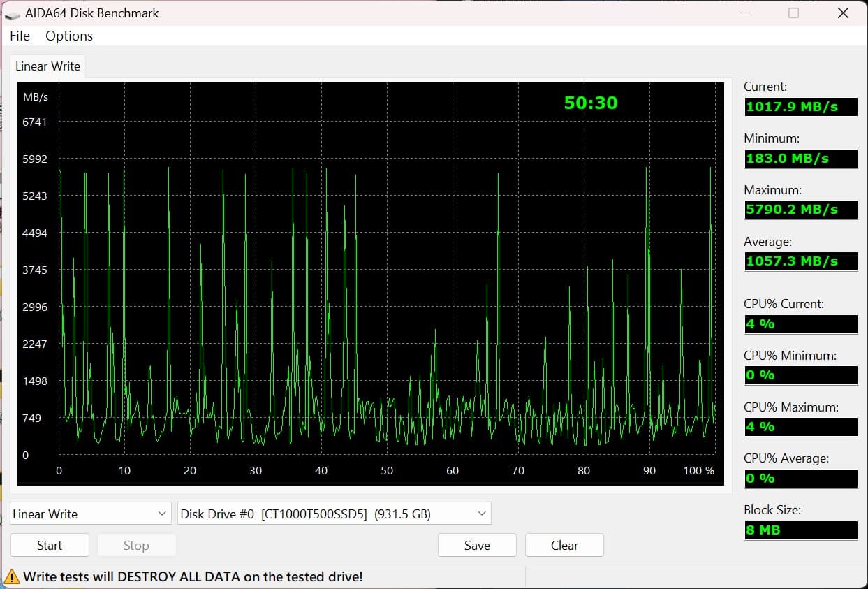Image resolution: width=868 pixels, height=589 pixels.
Task: Click the Current value 1017.9 MB/s
Action: pos(801,107)
